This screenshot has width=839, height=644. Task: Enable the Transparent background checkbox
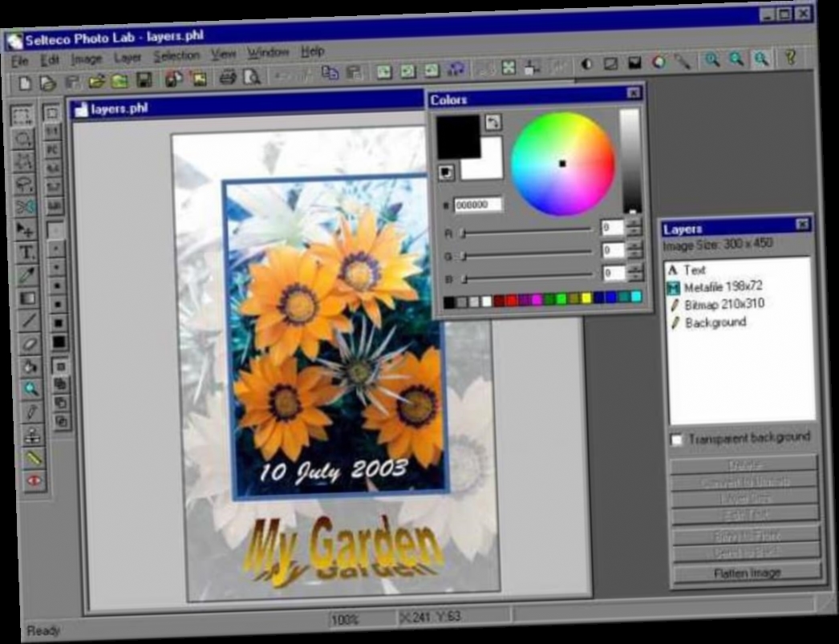tap(678, 437)
